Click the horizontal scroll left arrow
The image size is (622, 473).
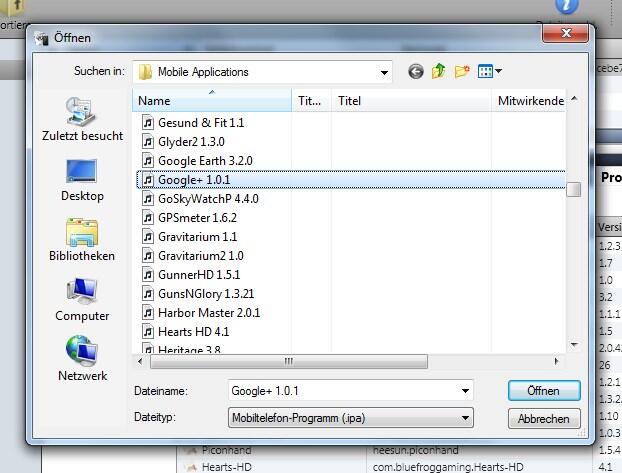(140, 361)
